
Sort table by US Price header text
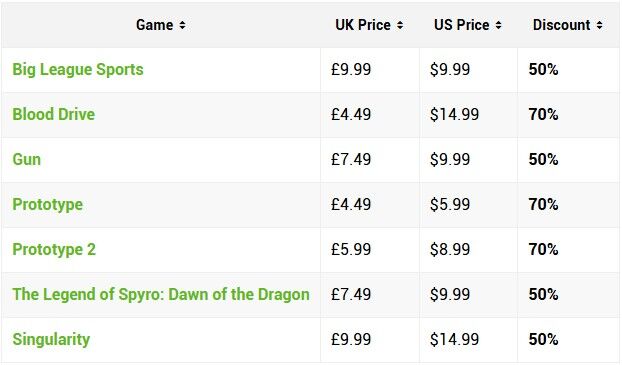[x=461, y=25]
